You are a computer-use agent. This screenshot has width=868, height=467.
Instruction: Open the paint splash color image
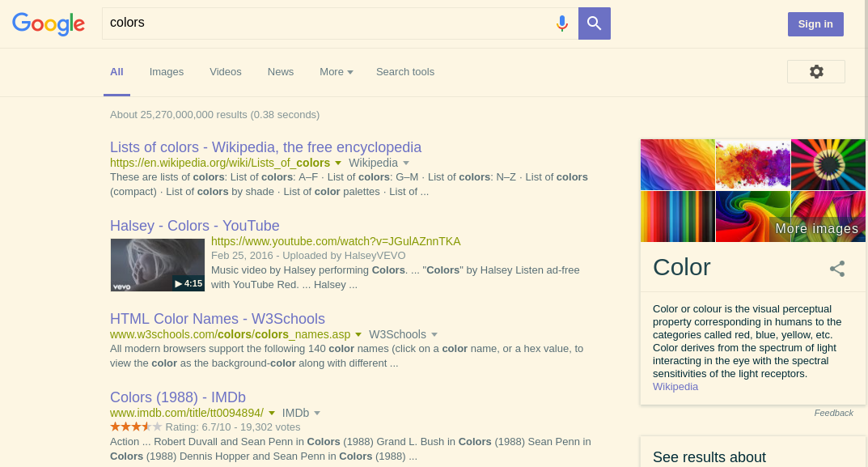753,164
